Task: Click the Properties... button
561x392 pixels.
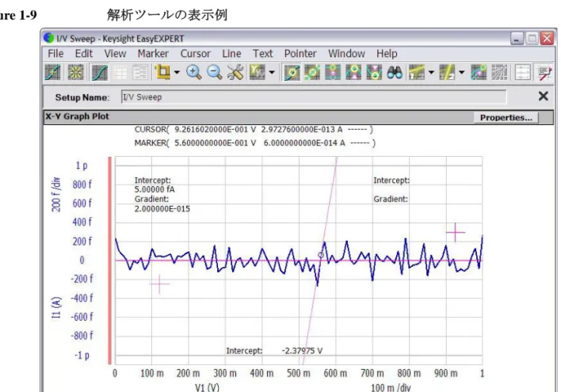Action: 506,117
